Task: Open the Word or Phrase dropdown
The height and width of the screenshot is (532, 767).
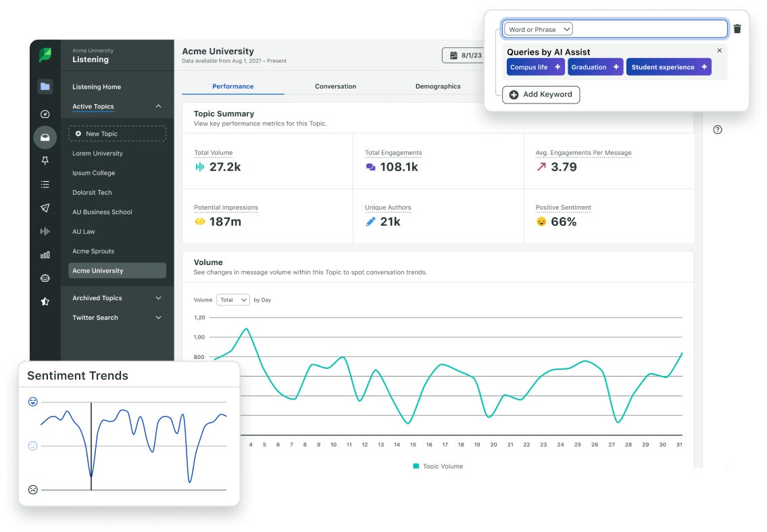Action: point(537,29)
